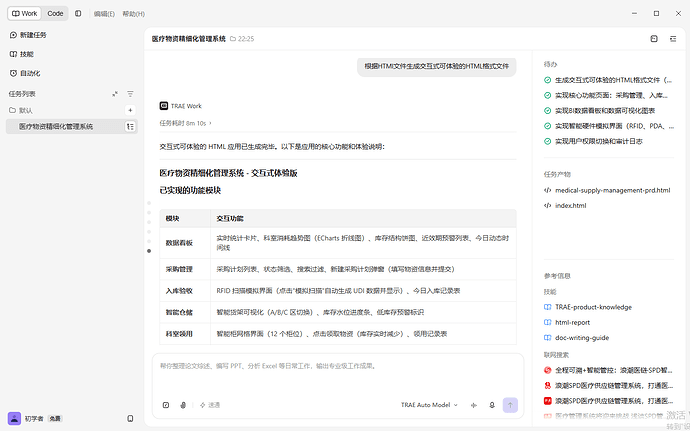Toggle the sidebar panel icon beside Code

pyautogui.click(x=78, y=14)
